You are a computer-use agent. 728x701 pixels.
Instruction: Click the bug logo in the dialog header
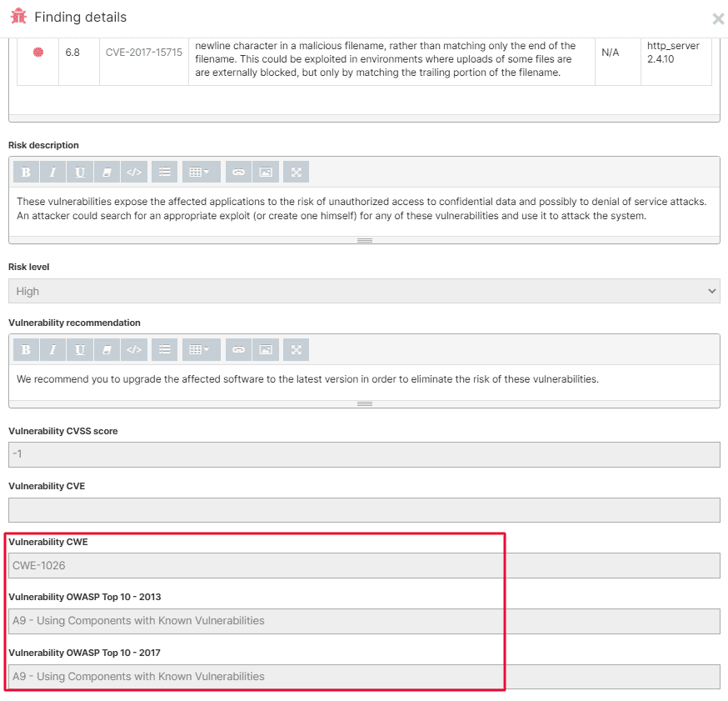[x=17, y=16]
